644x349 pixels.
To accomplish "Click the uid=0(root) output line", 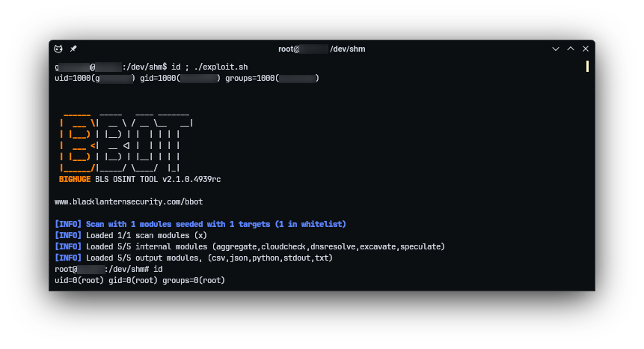I will tap(140, 280).
